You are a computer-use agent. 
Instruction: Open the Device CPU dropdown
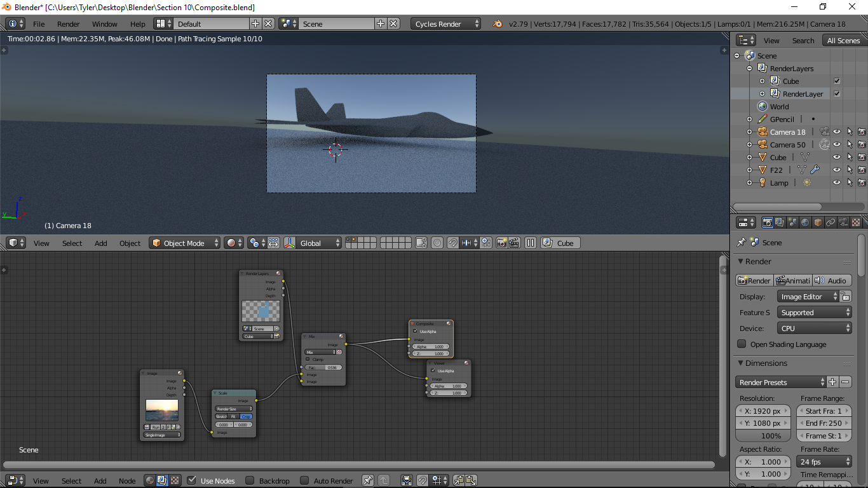point(814,329)
